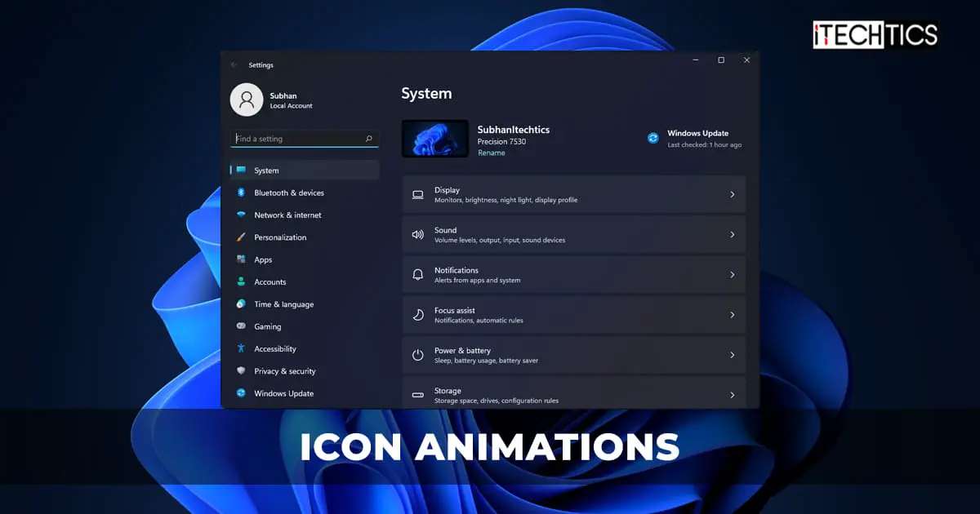
Task: Click the Storage drive icon
Action: 418,395
